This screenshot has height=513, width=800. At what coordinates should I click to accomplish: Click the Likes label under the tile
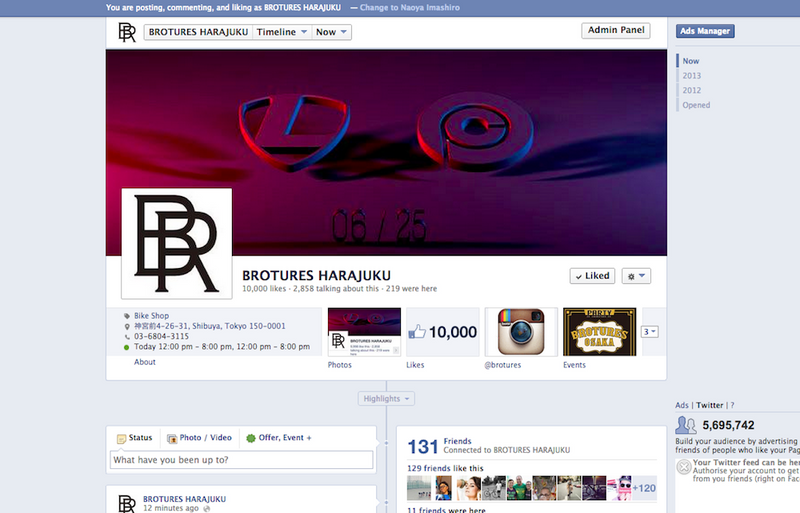pos(415,365)
